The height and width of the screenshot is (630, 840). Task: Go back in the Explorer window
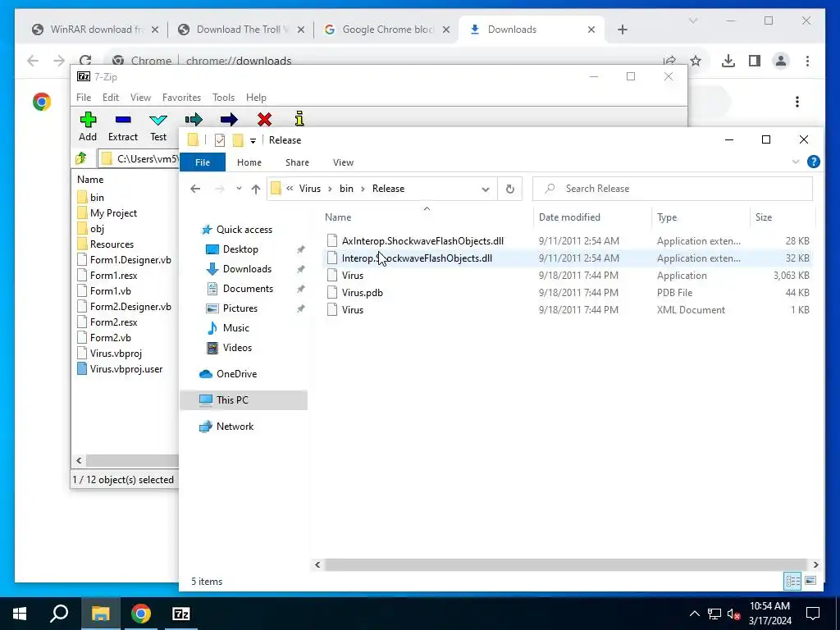[195, 189]
